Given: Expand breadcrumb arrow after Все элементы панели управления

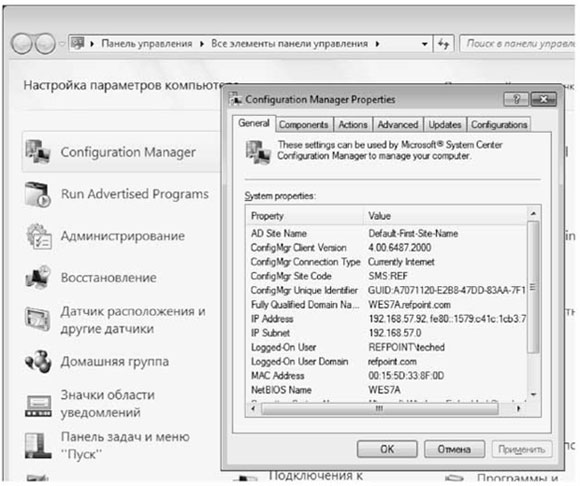Looking at the screenshot, I should (x=377, y=44).
